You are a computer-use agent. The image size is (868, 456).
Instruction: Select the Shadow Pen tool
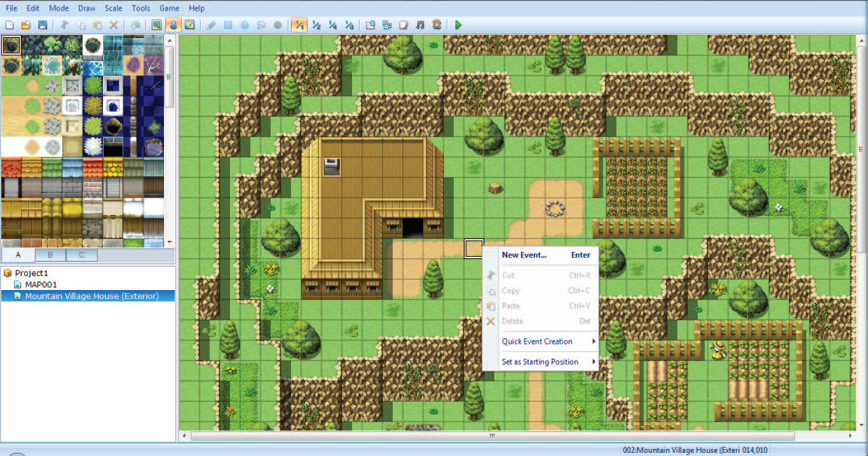[x=278, y=25]
